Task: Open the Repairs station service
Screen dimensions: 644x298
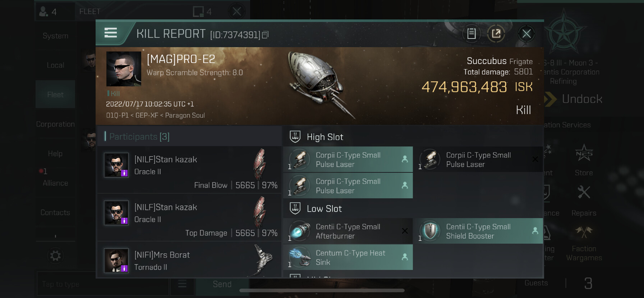Action: 584,201
